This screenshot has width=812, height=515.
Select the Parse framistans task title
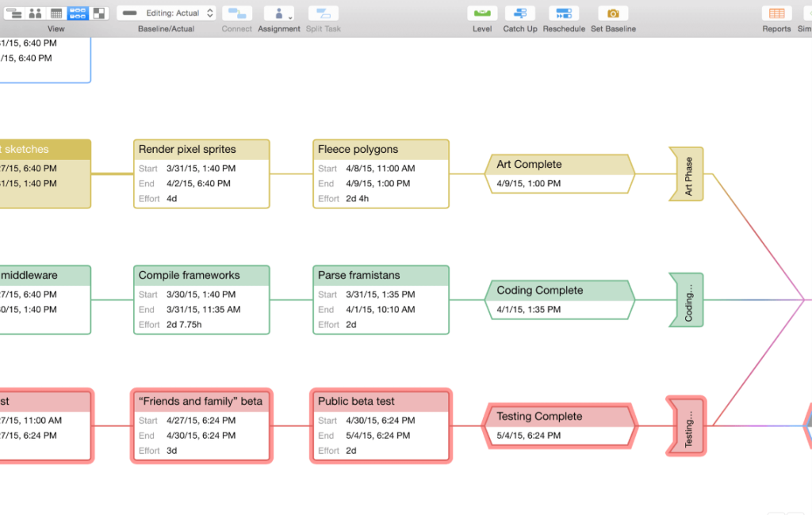(x=359, y=275)
